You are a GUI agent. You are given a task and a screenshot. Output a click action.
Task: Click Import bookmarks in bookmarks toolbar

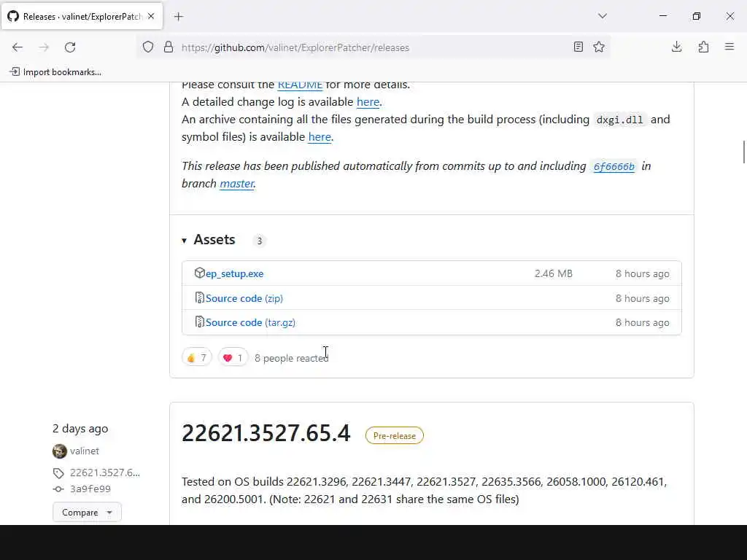[55, 72]
